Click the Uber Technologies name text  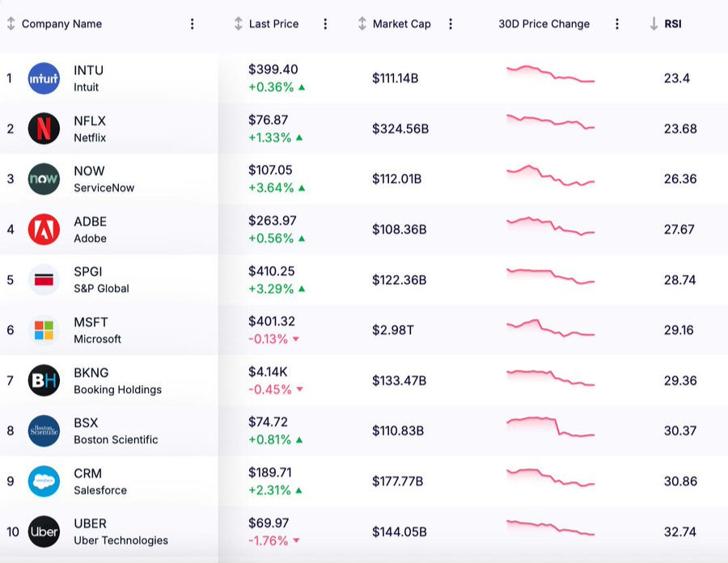[121, 540]
